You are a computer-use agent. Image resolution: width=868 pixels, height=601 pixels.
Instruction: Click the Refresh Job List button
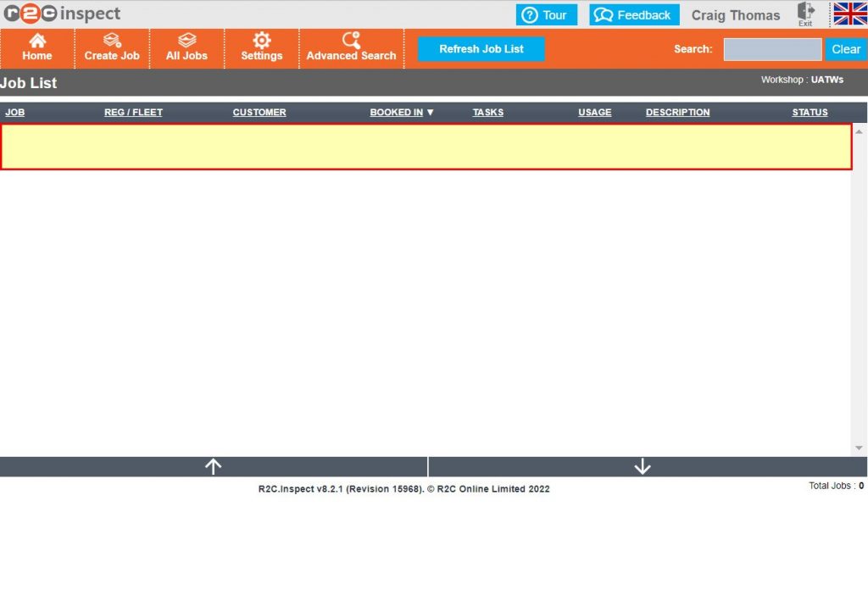tap(481, 48)
